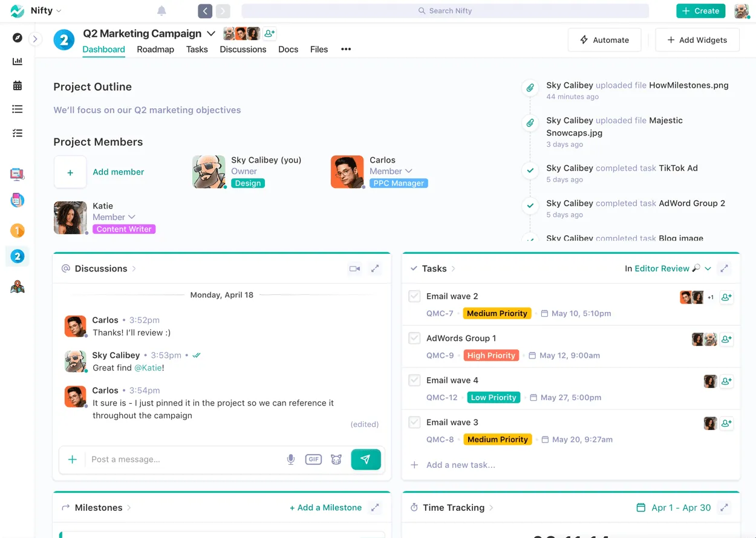The width and height of the screenshot is (756, 538).
Task: Open the Editor Review filter dropdown
Action: (x=708, y=268)
